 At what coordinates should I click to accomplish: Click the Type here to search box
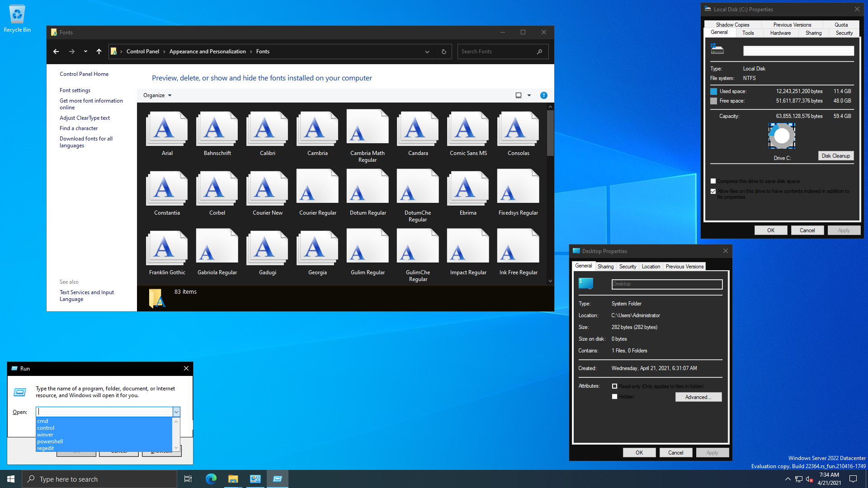[99, 479]
